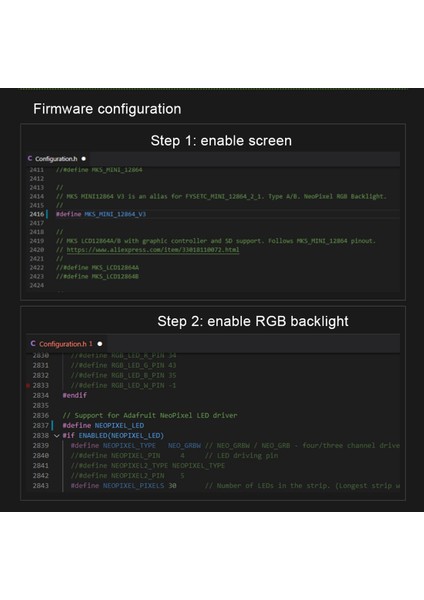424x600 pixels.
Task: Click the C file icon on upper tab
Action: [30, 158]
